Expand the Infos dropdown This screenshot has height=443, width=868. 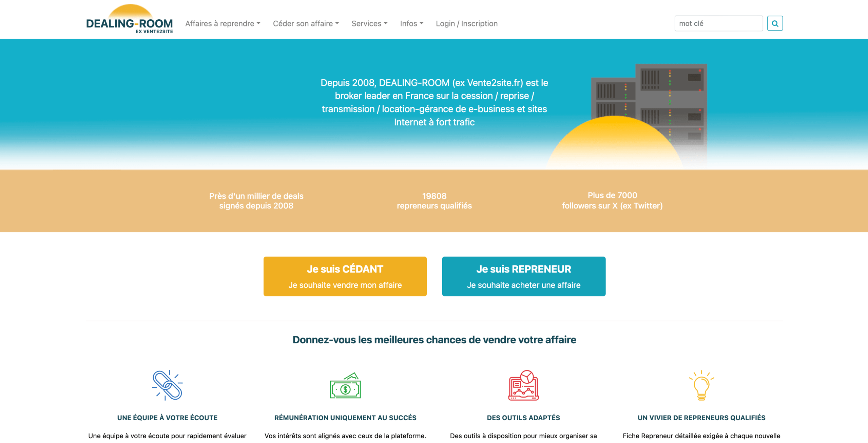tap(412, 23)
